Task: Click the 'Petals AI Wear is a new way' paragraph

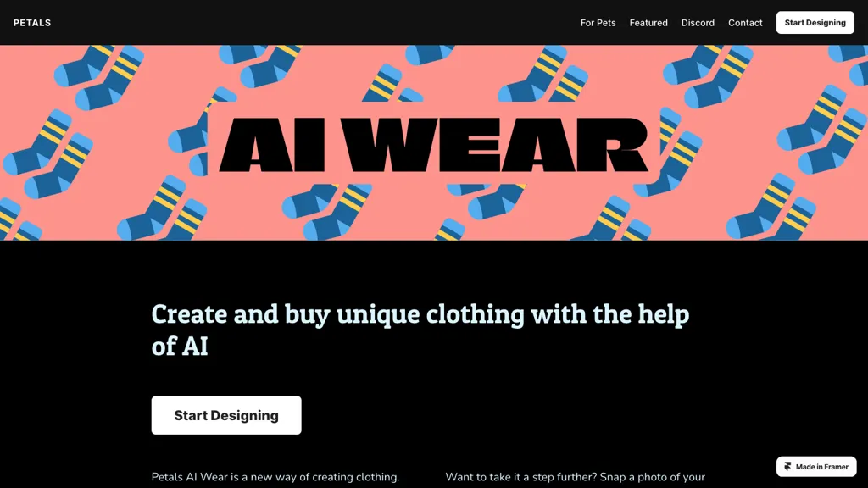Action: (x=275, y=477)
